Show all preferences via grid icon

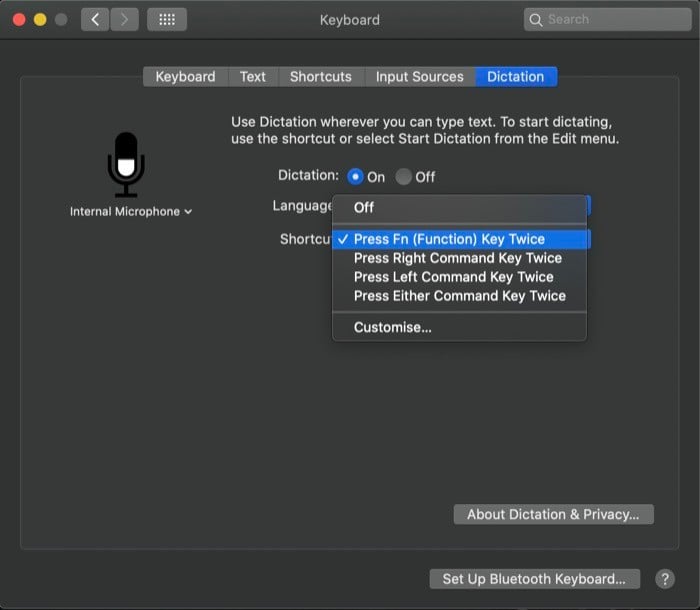[x=167, y=20]
